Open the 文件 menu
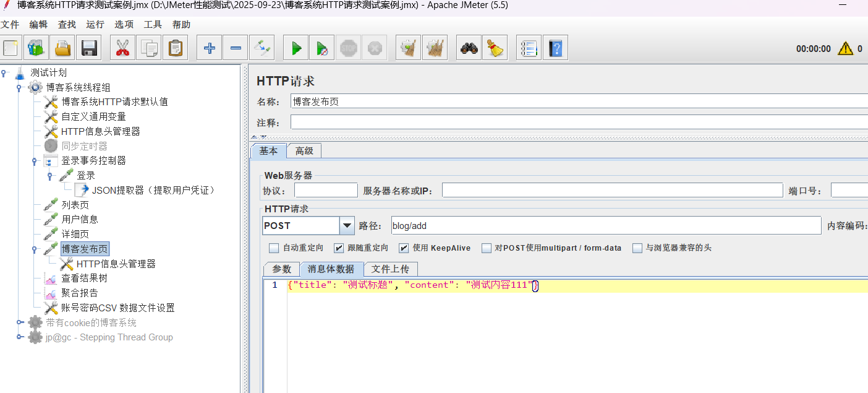 click(x=10, y=25)
